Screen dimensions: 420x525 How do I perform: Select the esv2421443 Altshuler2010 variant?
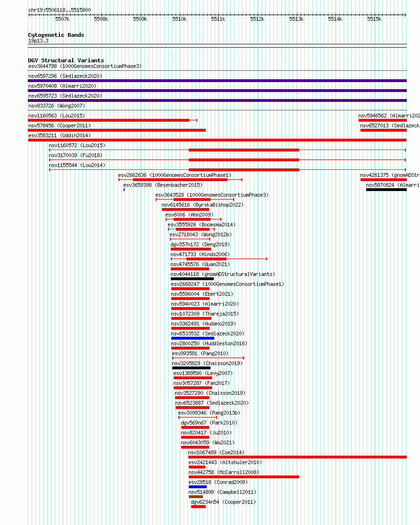(225, 462)
